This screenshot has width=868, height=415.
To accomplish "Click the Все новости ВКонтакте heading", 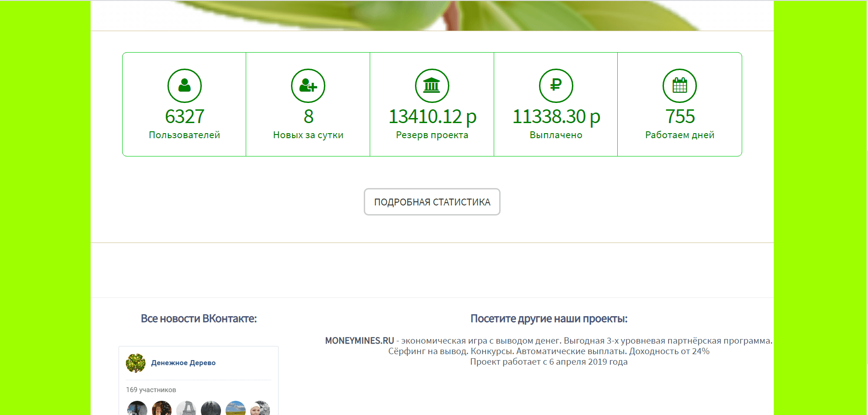I will tap(199, 318).
